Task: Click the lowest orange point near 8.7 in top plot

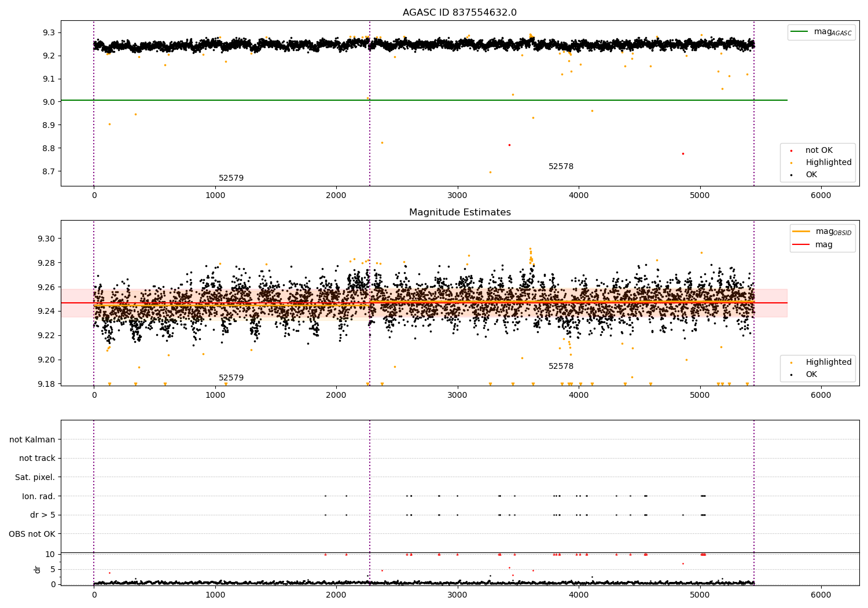Action: tap(490, 172)
